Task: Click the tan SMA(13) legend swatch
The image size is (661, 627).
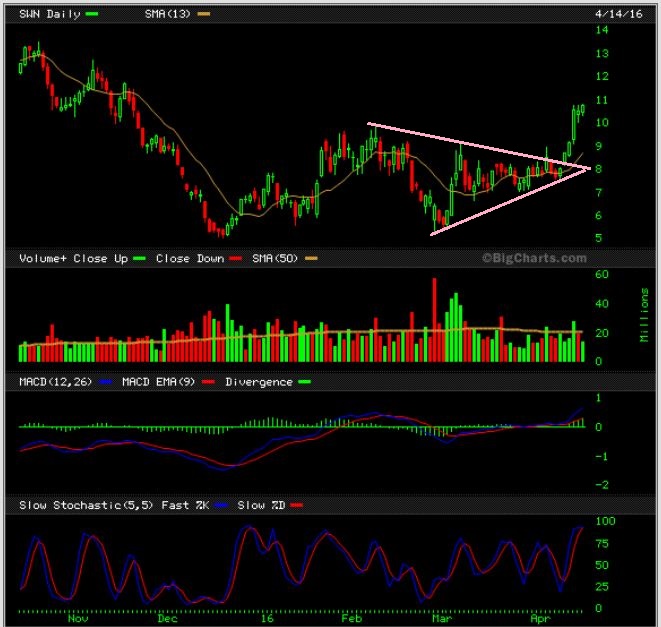Action: coord(204,14)
